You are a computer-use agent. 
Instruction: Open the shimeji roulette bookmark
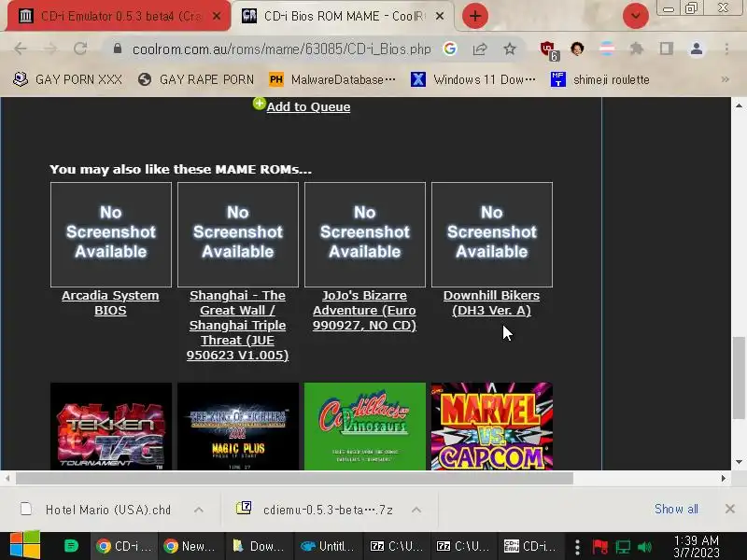(600, 79)
